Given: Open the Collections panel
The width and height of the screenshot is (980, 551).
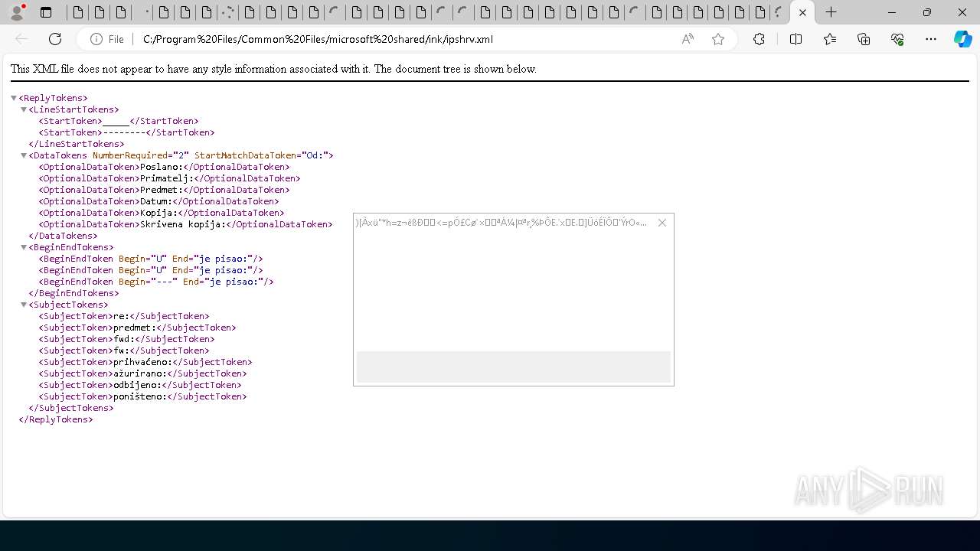Looking at the screenshot, I should (864, 39).
